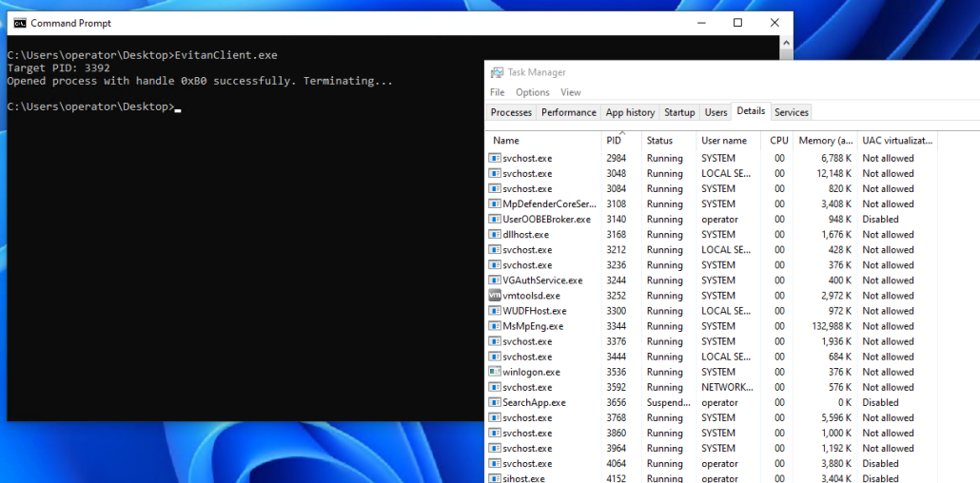
Task: Sort processes by the Name column header
Action: pyautogui.click(x=543, y=141)
